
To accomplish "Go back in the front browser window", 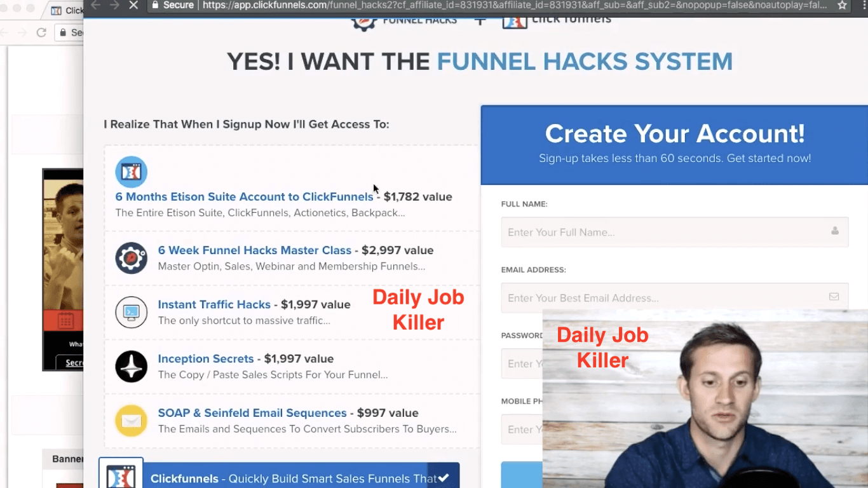I will [x=95, y=5].
